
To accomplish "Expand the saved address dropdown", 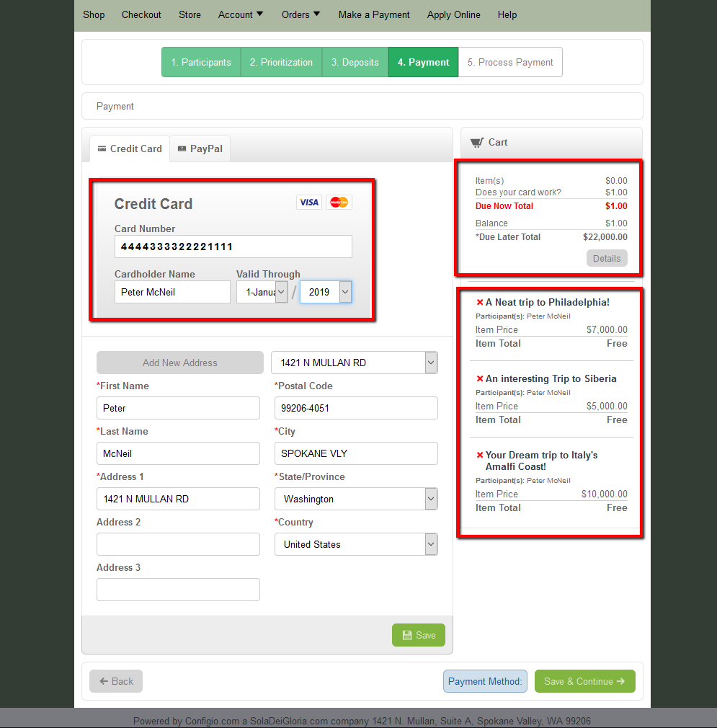I will click(355, 363).
